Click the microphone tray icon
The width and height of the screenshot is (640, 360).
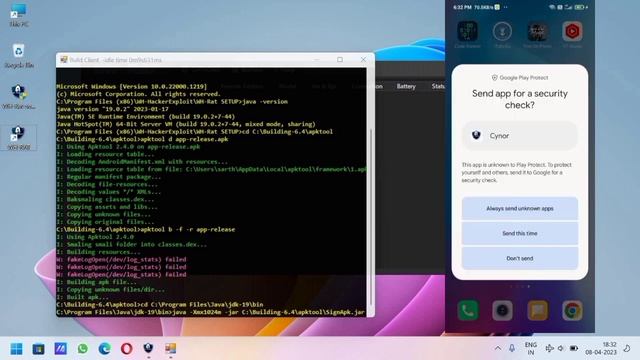[x=512, y=348]
